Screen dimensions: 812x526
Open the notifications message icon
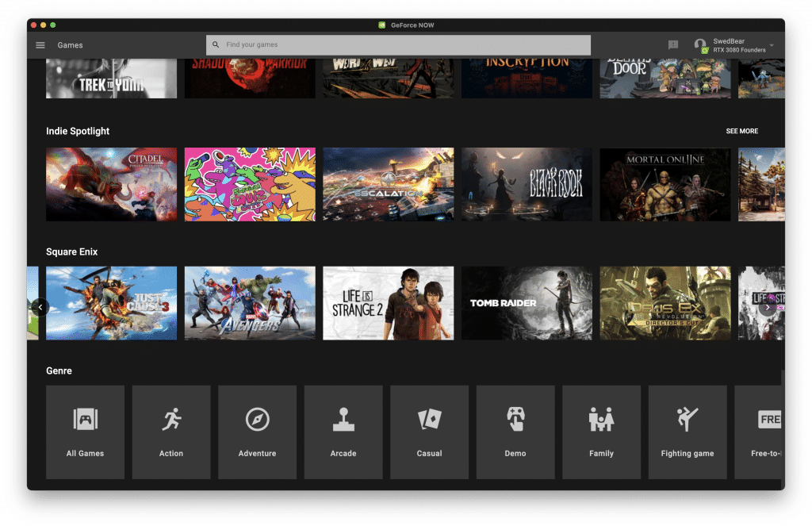coord(673,45)
